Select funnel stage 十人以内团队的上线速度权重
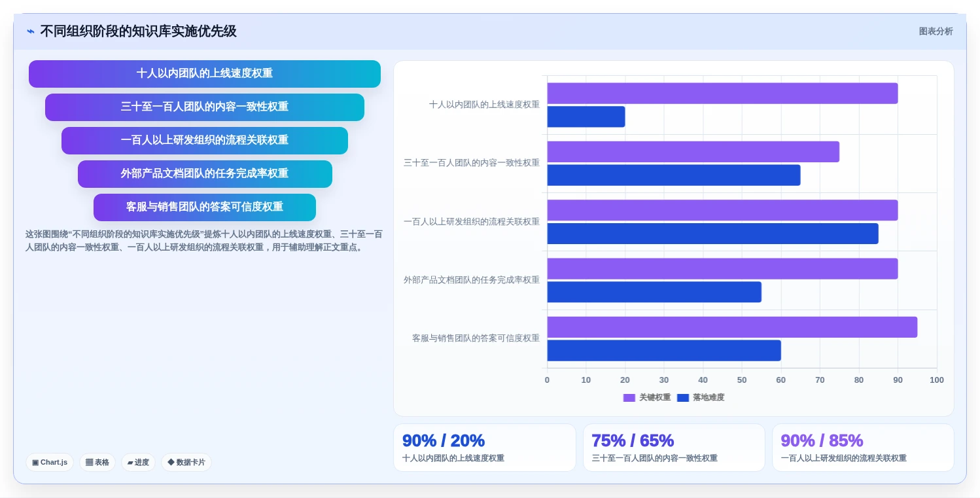The image size is (980, 498). tap(205, 74)
